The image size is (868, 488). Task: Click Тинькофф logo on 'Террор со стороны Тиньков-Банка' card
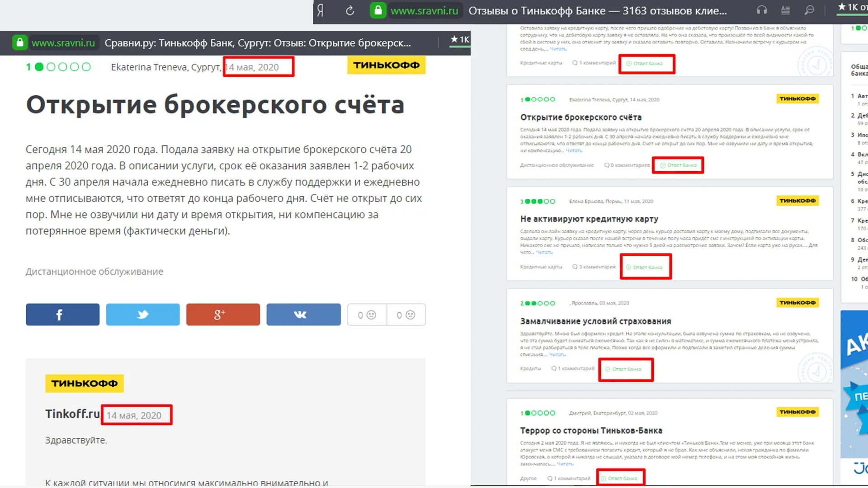tap(797, 412)
